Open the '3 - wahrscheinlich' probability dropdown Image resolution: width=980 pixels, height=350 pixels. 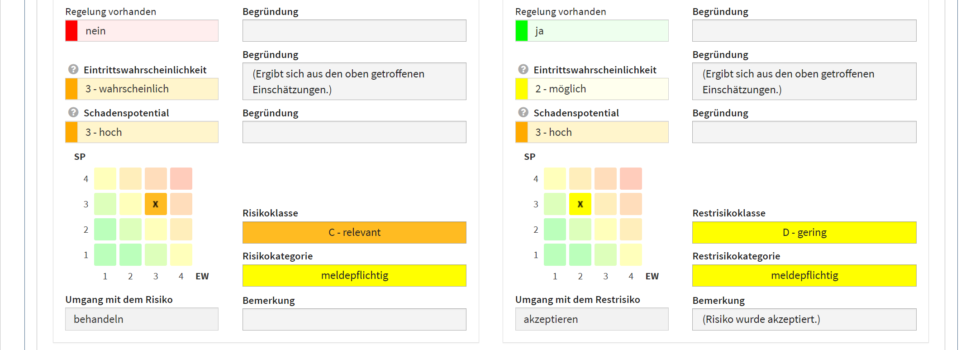142,89
